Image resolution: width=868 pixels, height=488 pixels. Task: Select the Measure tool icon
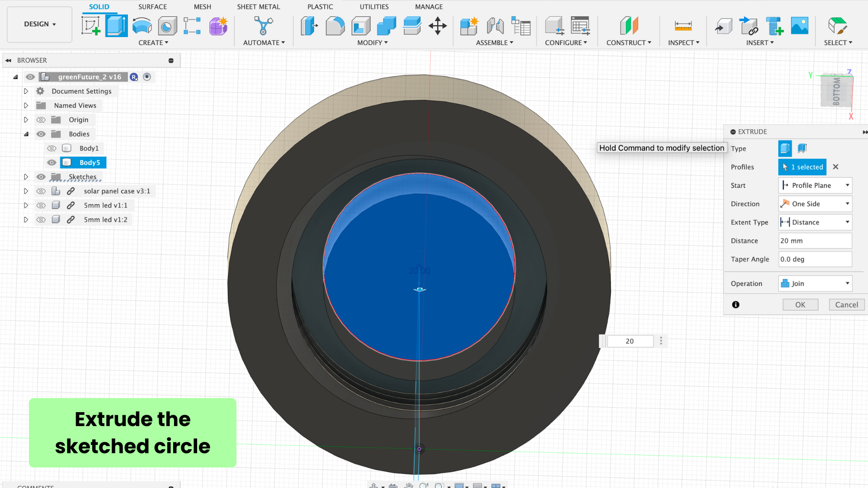(683, 26)
